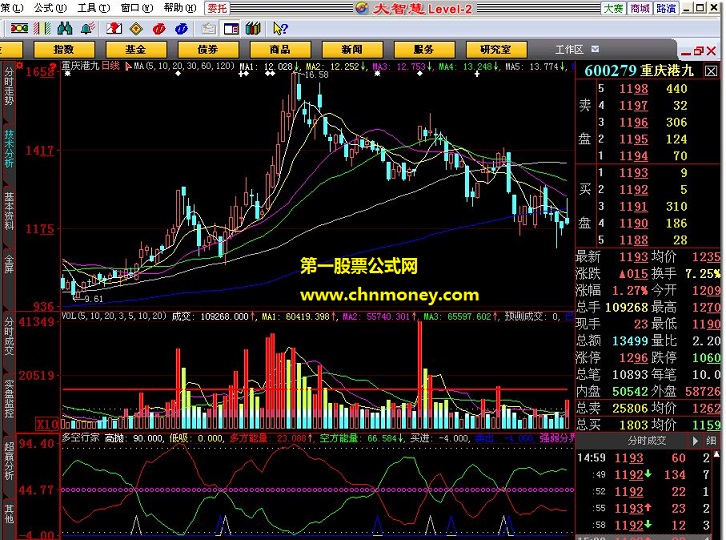Click the X10 volume scale label
Image resolution: width=726 pixels, height=540 pixels.
[x=48, y=424]
